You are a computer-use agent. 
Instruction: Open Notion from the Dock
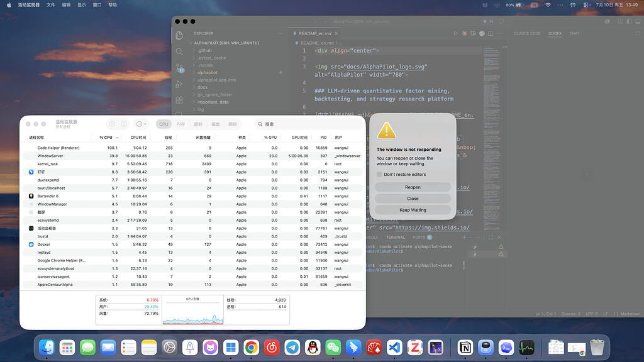[x=465, y=348]
